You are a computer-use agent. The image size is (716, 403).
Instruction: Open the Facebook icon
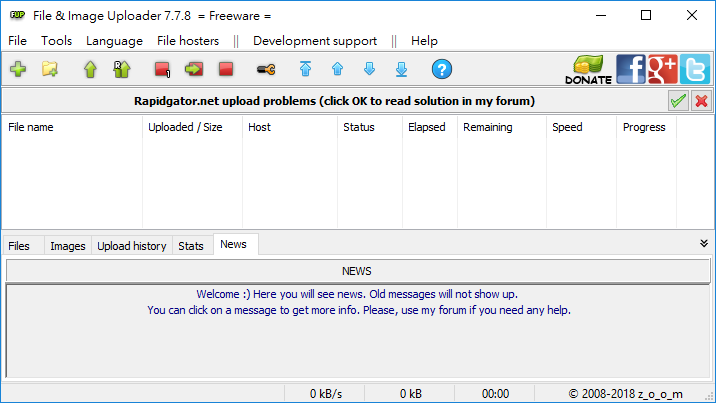631,69
